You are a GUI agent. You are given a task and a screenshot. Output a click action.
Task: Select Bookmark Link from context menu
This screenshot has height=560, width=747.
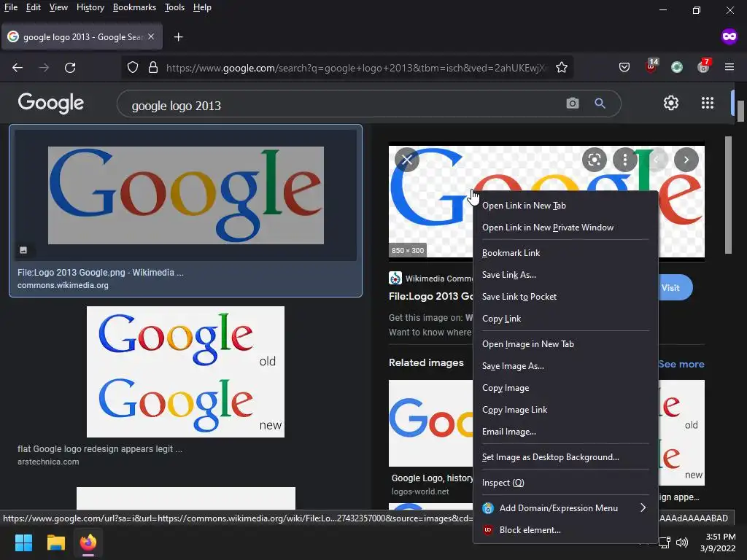coord(565,253)
